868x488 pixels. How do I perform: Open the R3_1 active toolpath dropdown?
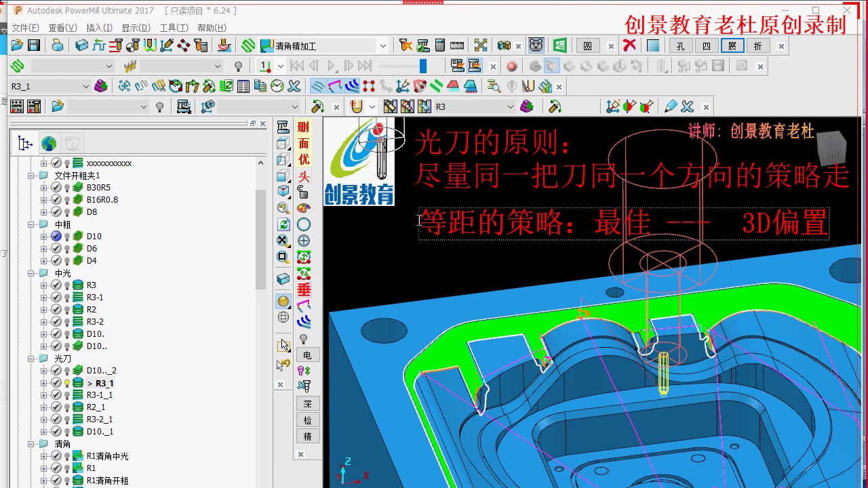coord(86,86)
